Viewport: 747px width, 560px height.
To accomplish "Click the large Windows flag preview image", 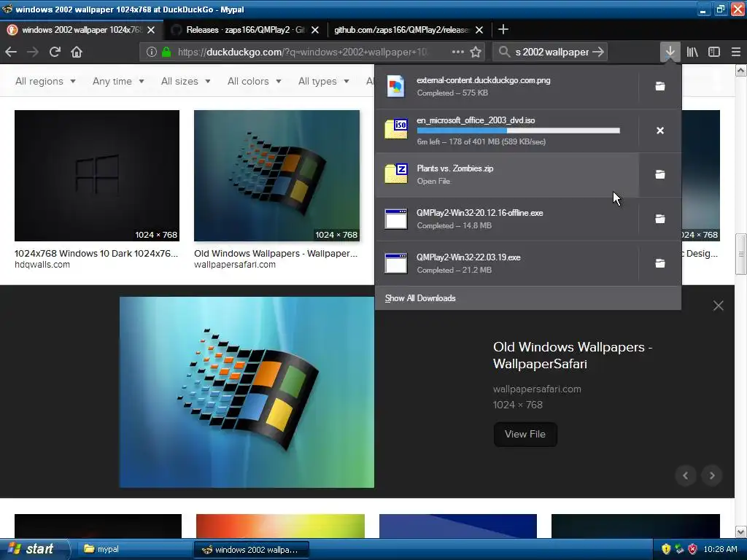I will [247, 392].
